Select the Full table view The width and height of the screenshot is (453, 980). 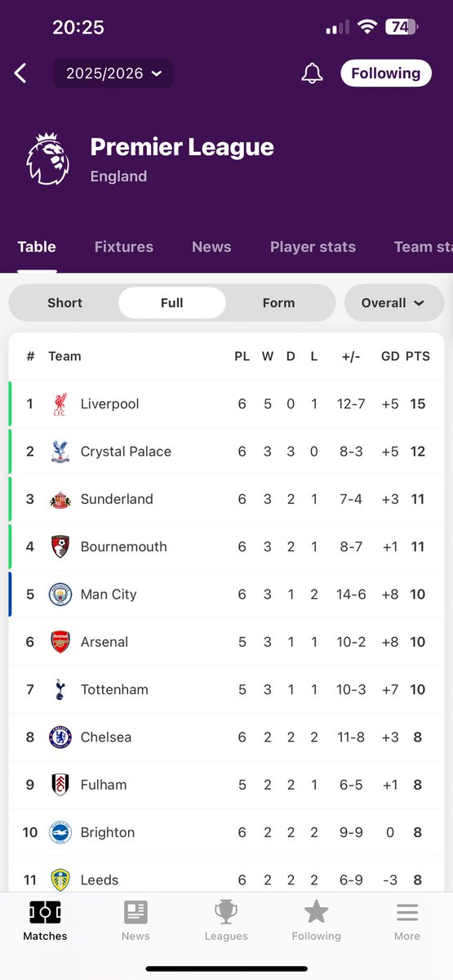click(172, 303)
